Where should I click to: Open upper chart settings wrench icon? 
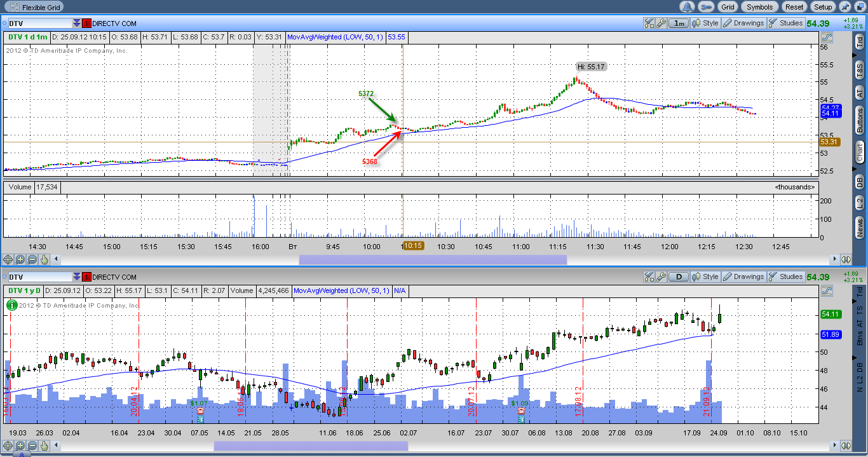pyautogui.click(x=661, y=23)
